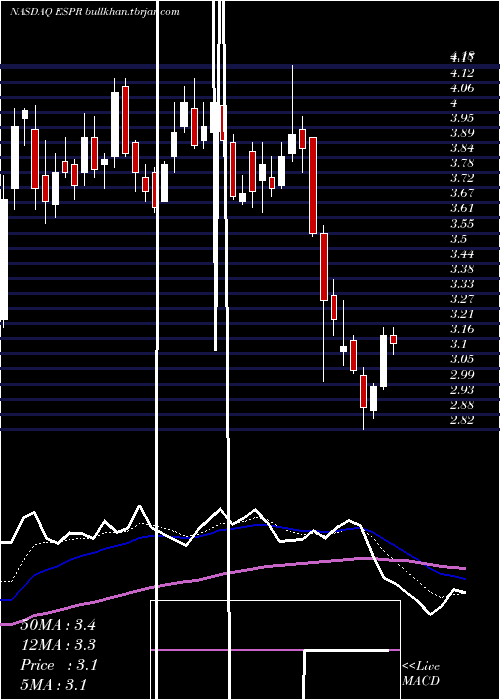Click the 3.89 price axis label
Image resolution: width=500 pixels, height=700 pixels.
pyautogui.click(x=462, y=133)
